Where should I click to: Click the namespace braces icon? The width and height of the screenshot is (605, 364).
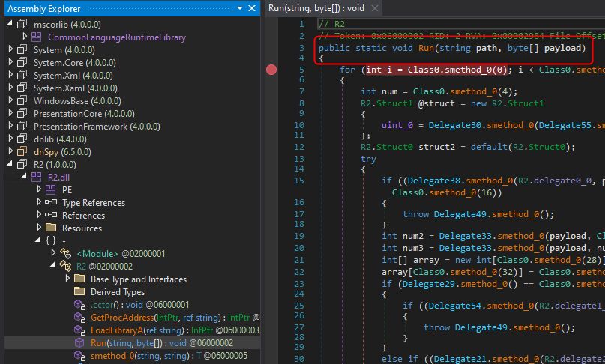[50, 240]
